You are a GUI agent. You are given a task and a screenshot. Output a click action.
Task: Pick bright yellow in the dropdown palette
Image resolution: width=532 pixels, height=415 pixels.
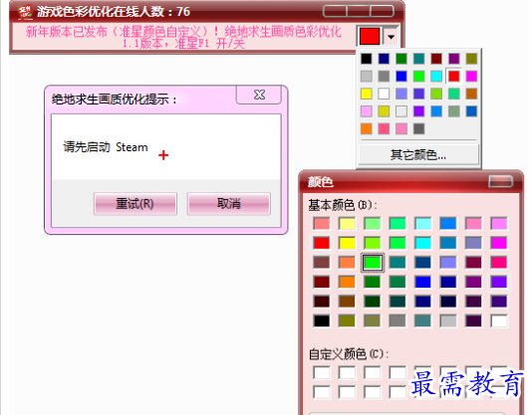pyautogui.click(x=366, y=94)
